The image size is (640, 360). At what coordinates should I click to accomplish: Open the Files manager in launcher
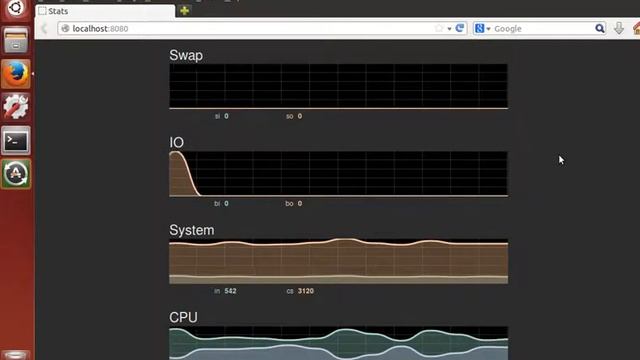pos(16,40)
